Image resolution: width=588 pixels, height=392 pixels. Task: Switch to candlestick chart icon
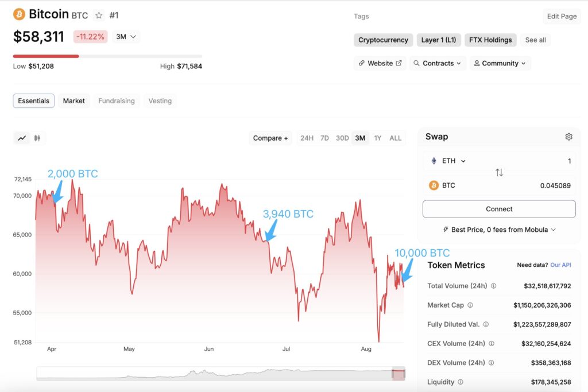click(x=37, y=138)
